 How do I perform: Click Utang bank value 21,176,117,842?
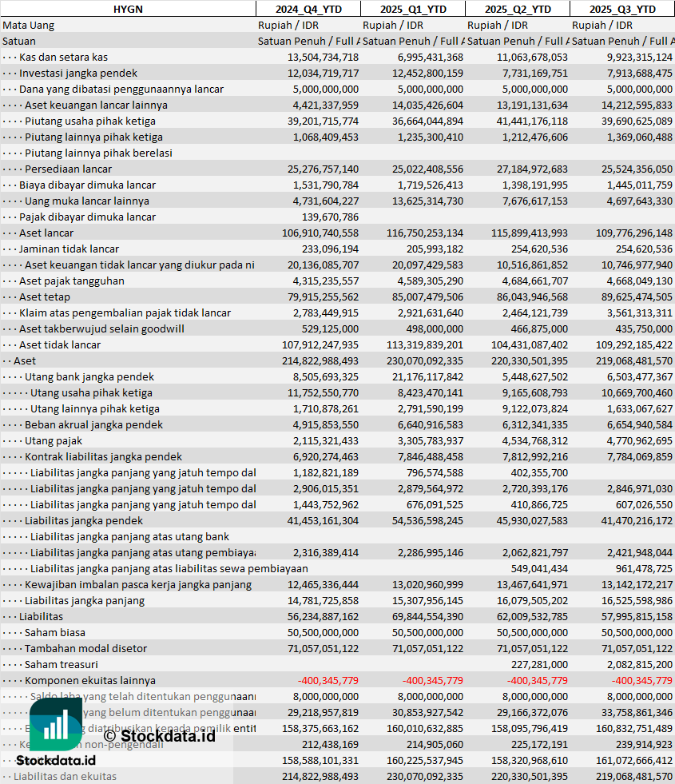coord(427,377)
